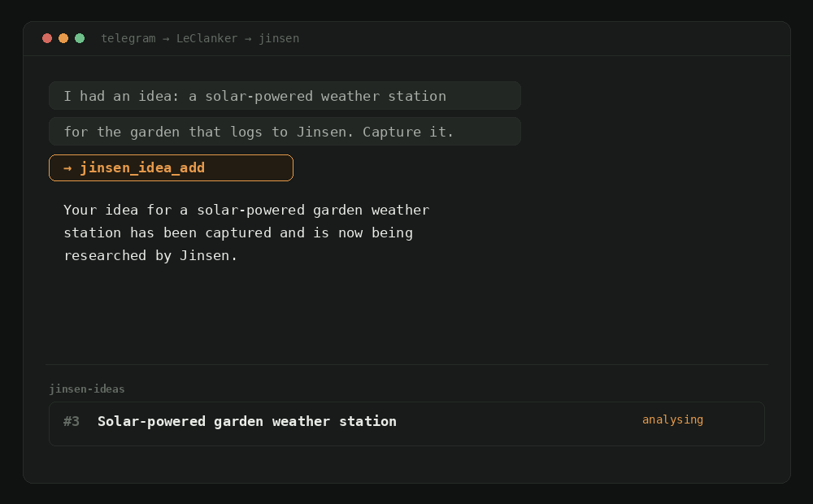This screenshot has width=813, height=504.
Task: Click the '#3' idea number
Action: [72, 422]
